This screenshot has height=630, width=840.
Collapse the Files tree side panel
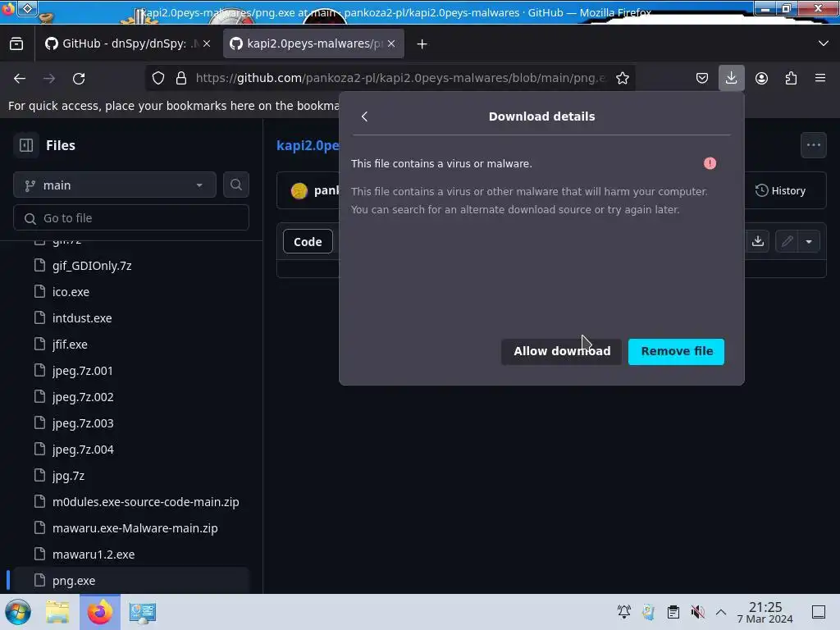[26, 145]
